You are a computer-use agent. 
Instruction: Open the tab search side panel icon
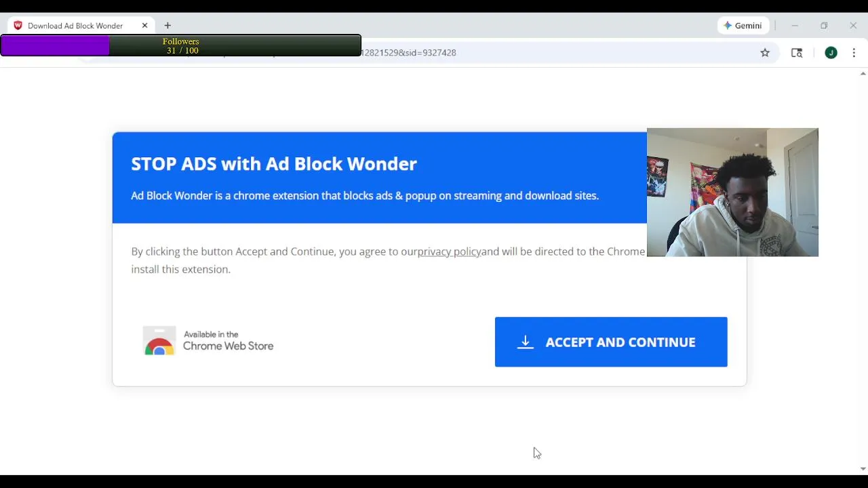click(x=797, y=53)
